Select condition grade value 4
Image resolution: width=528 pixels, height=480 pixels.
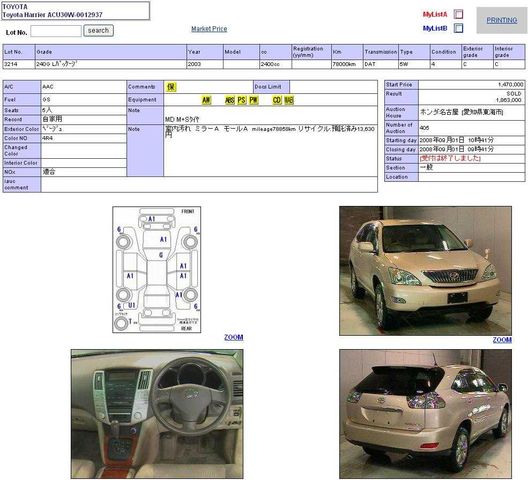tap(445, 64)
